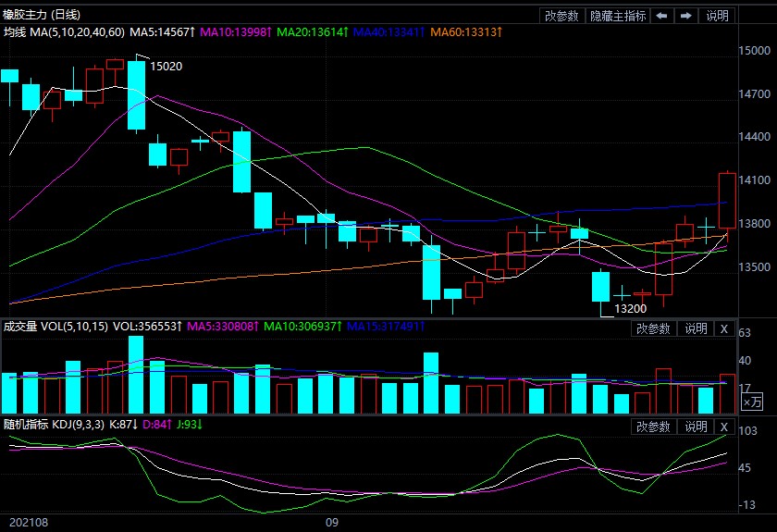Click the 103 KDJ axis label
The image size is (777, 532).
tap(747, 431)
